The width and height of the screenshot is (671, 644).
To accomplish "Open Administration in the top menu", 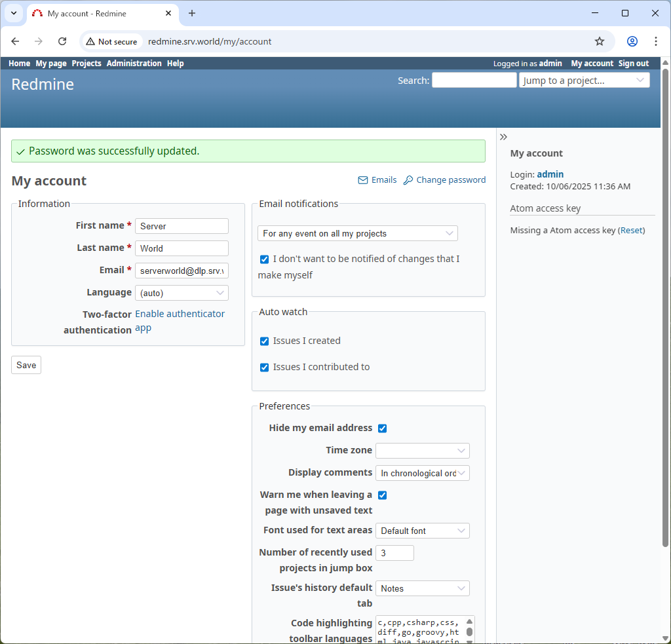I will [134, 64].
